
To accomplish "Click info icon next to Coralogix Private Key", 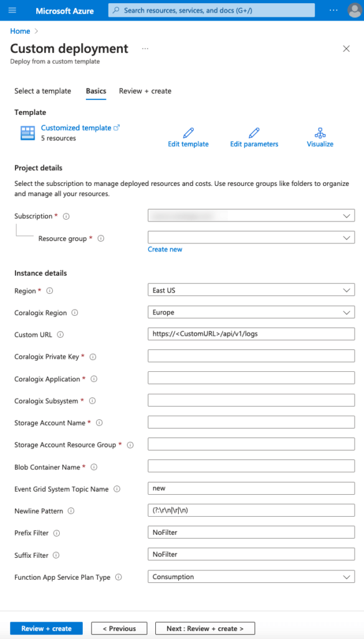I will [x=93, y=356].
